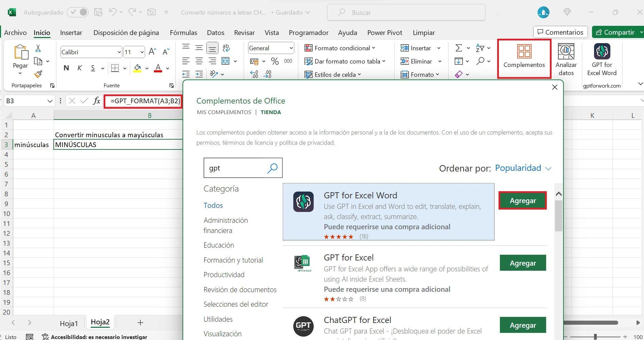Open the General number format dropdown
This screenshot has width=644, height=340.
(x=271, y=48)
